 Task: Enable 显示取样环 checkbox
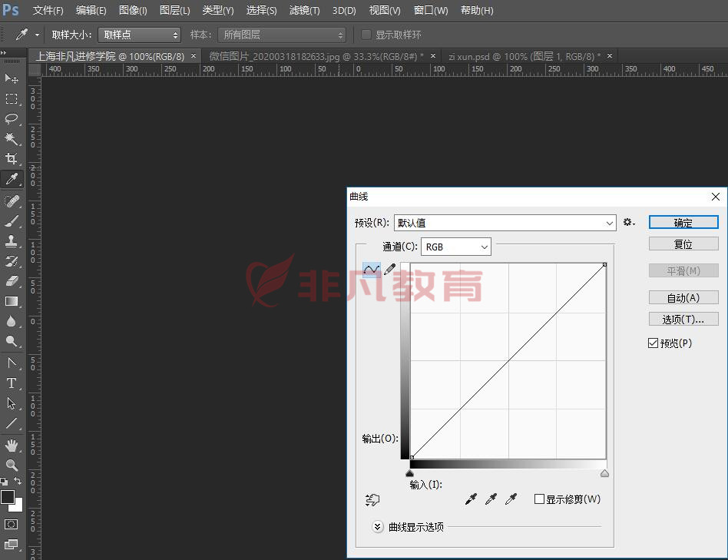[366, 35]
